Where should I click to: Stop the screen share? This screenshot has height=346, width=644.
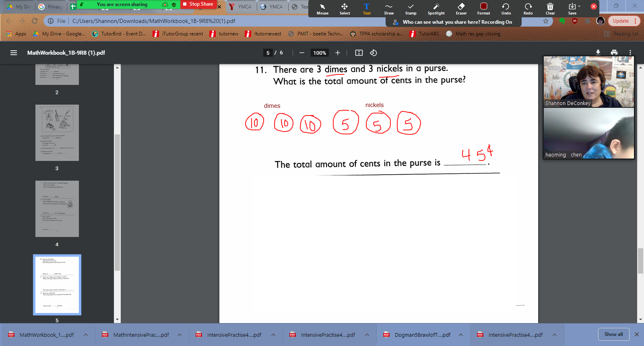click(198, 4)
